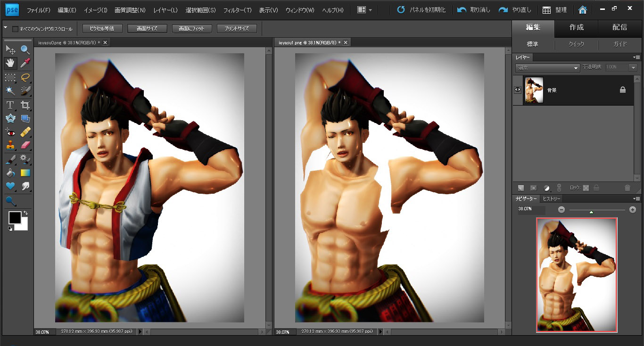Toggle link layers chain icon
The image size is (644, 346).
click(559, 188)
